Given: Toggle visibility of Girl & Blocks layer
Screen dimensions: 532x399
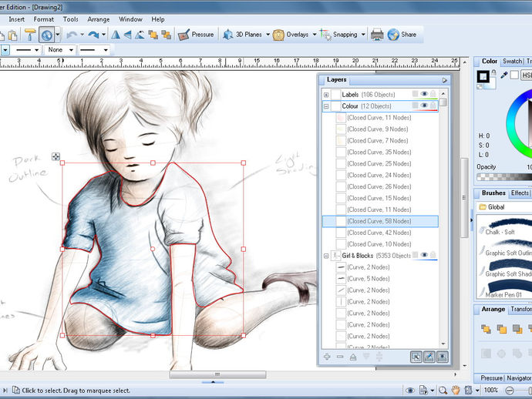Looking at the screenshot, I should pos(424,255).
